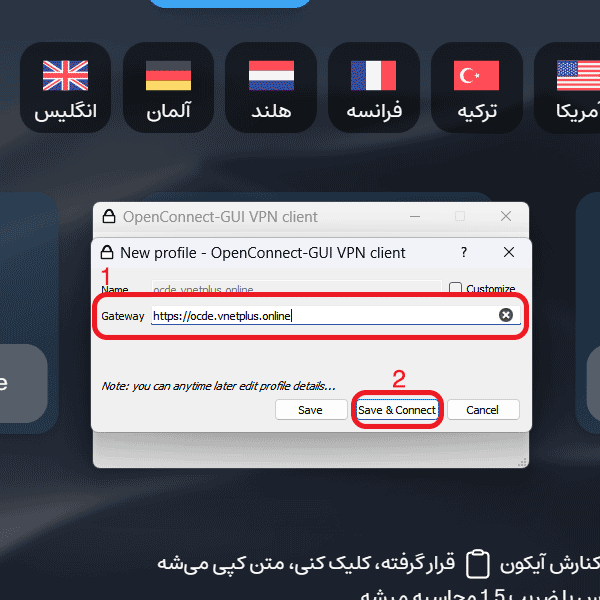Image resolution: width=600 pixels, height=600 pixels.
Task: Focus the Gateway URL input field
Action: (x=336, y=316)
